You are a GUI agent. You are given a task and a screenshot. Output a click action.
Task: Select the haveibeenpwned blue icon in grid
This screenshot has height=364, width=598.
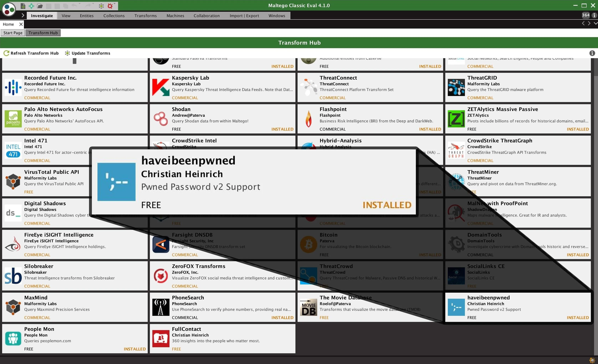point(456,307)
